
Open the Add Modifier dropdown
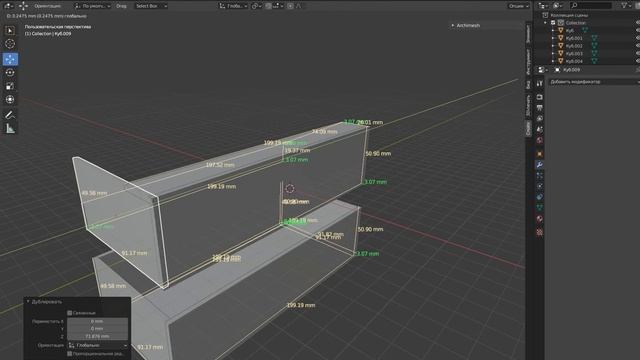(593, 82)
